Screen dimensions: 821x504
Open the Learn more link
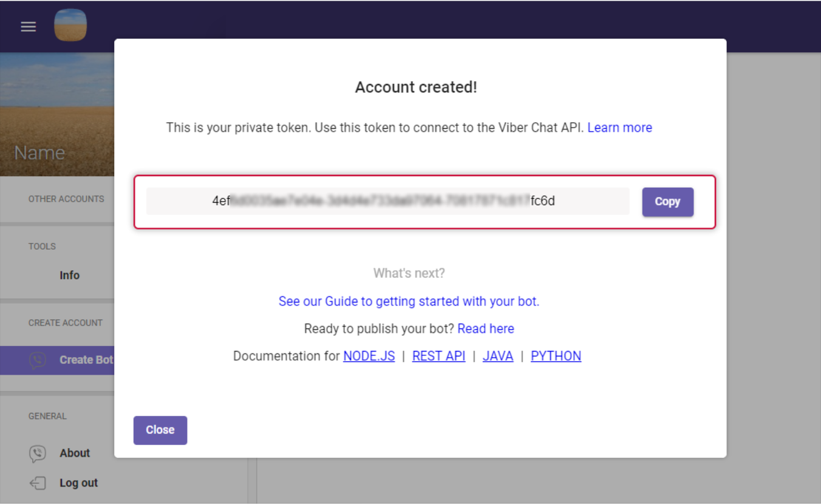(619, 128)
